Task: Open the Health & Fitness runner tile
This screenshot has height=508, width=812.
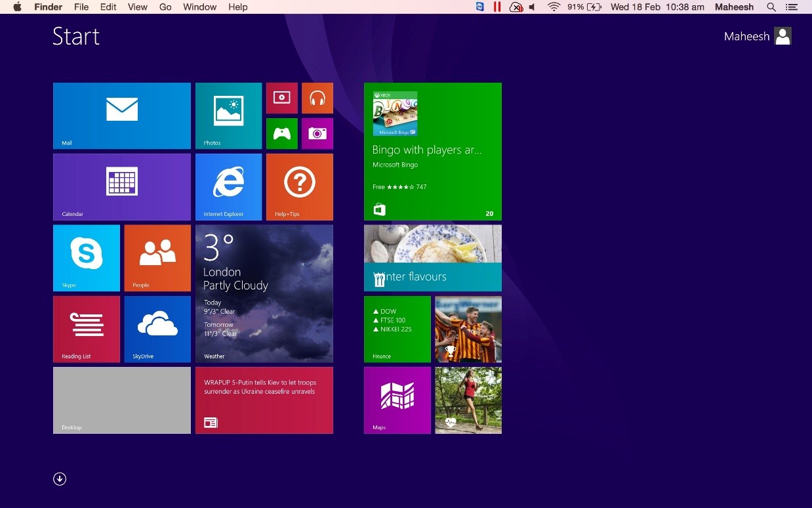Action: click(468, 400)
